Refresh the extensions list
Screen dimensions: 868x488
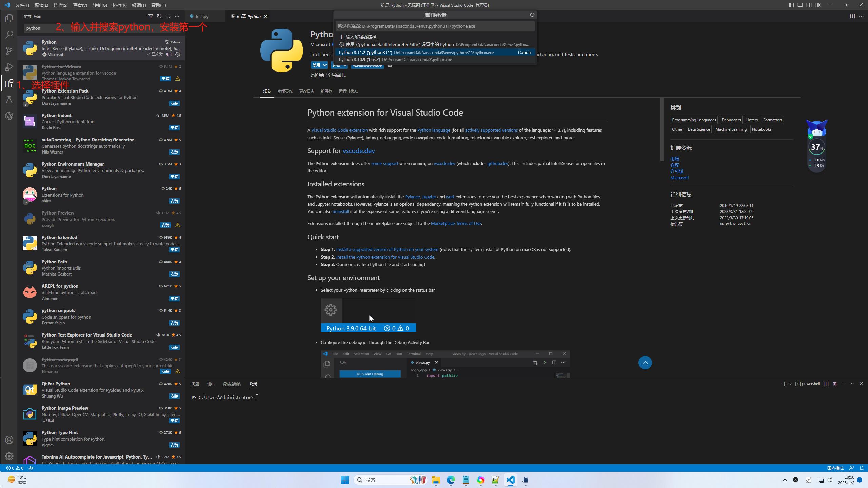click(x=159, y=16)
